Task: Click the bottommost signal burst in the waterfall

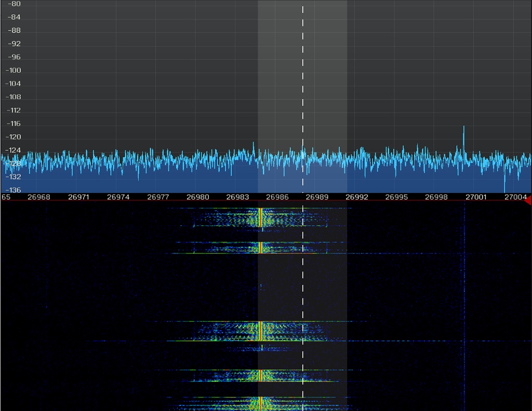Action: [260, 403]
